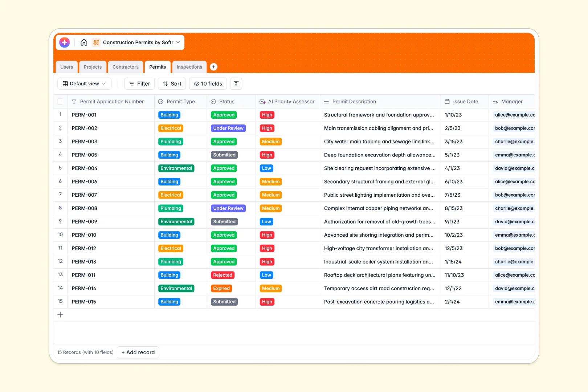Click the Environmental tag for PERM-009
Screen dimensions: 588x392
176,222
